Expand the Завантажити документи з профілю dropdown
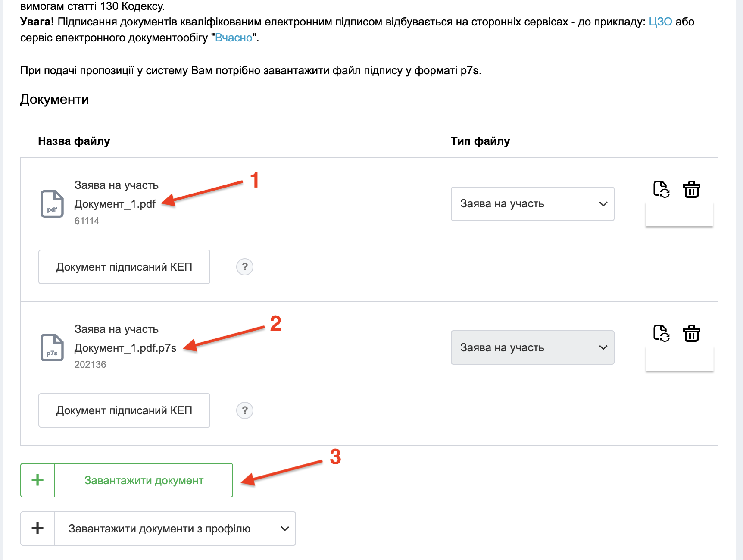This screenshot has width=743, height=560. coord(284,529)
